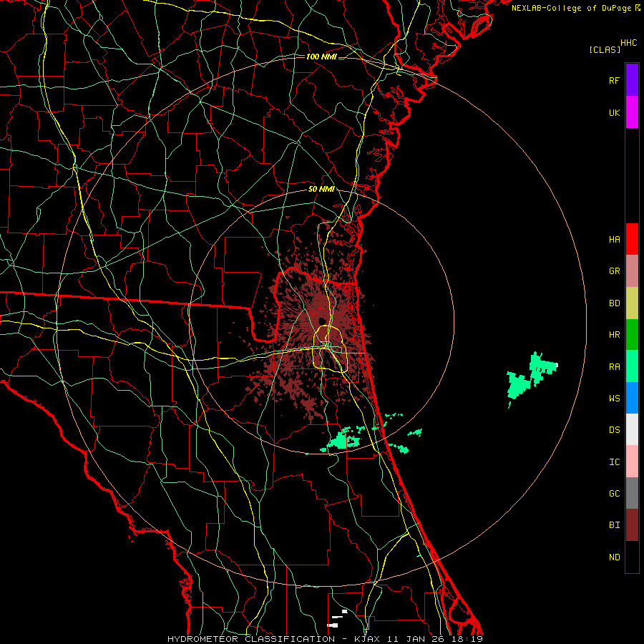Click the KJAX radar site center dot
644x644 pixels.
321,320
